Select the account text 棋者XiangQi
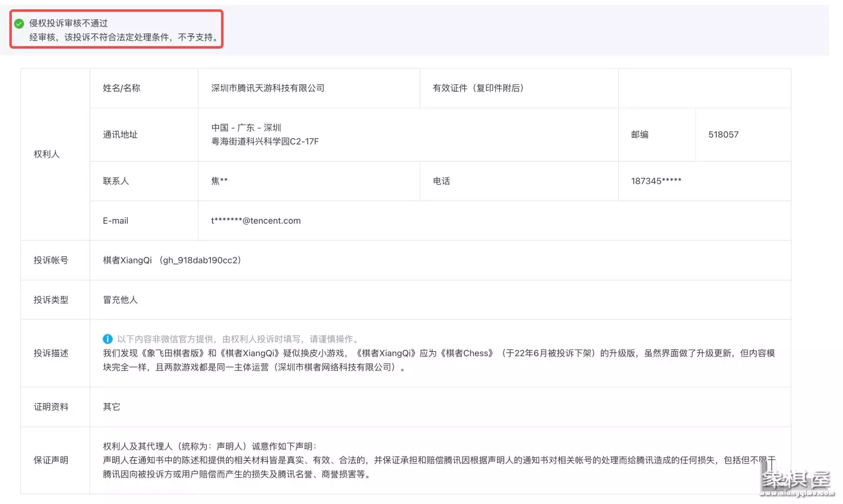The image size is (843, 504). coord(129,260)
